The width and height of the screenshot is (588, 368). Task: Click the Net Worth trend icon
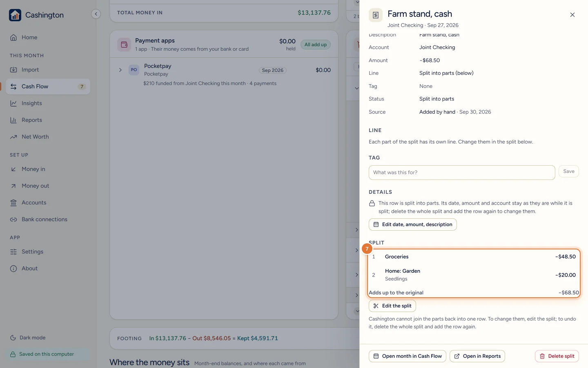(x=13, y=137)
